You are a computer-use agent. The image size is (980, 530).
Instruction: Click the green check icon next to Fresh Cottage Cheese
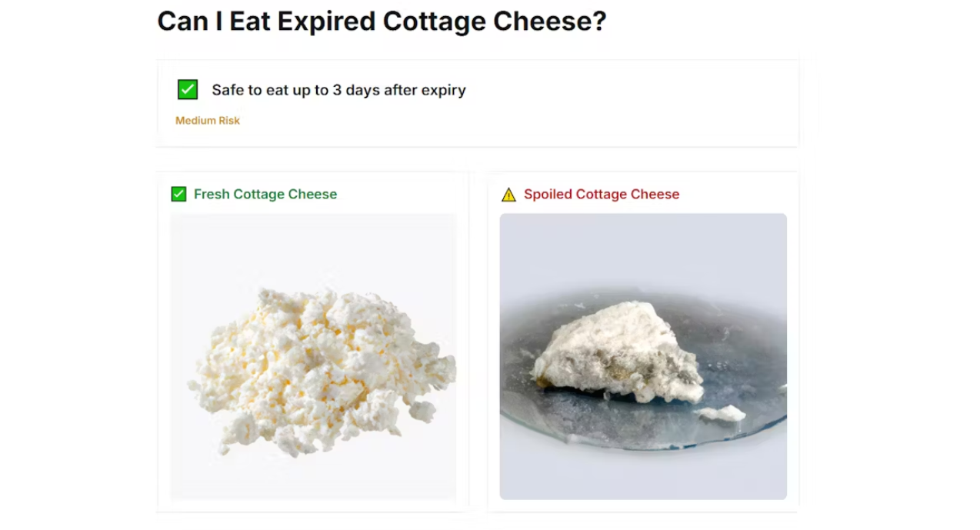[x=178, y=194]
